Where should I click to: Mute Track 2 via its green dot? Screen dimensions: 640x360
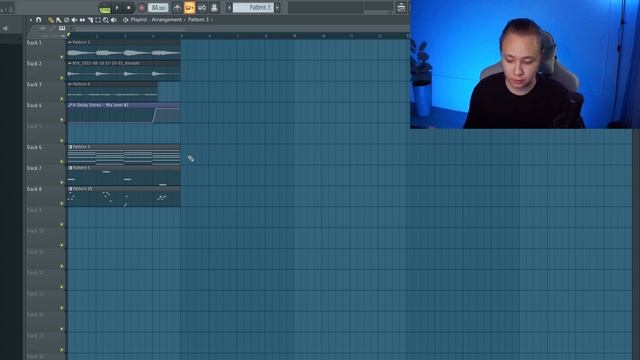pyautogui.click(x=62, y=78)
